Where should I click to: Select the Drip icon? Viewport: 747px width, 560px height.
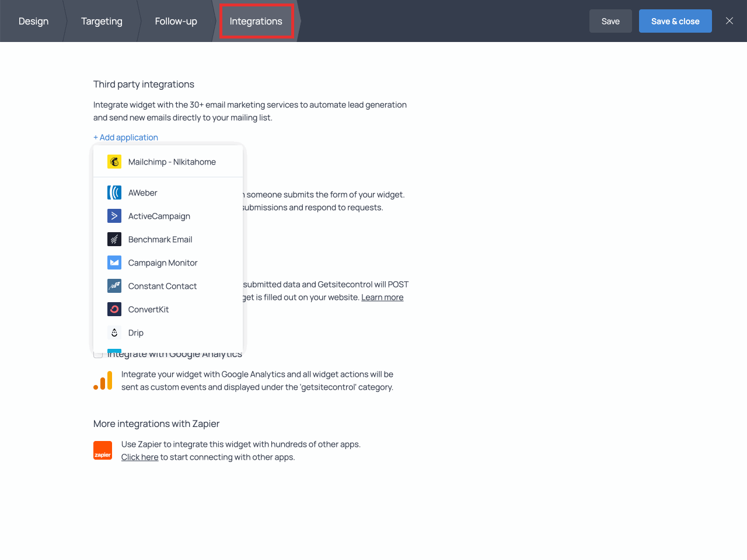[x=114, y=332]
